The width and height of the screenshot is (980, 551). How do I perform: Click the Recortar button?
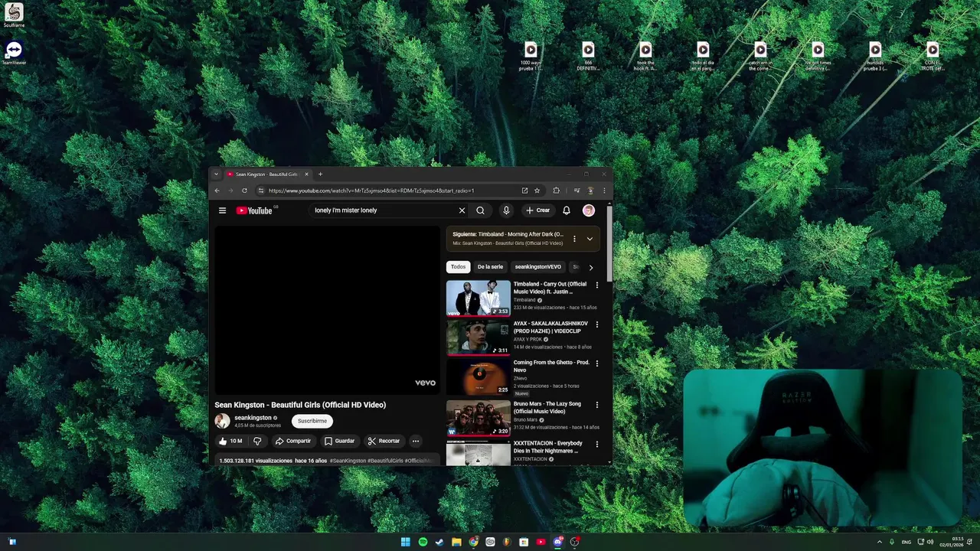[x=384, y=441]
